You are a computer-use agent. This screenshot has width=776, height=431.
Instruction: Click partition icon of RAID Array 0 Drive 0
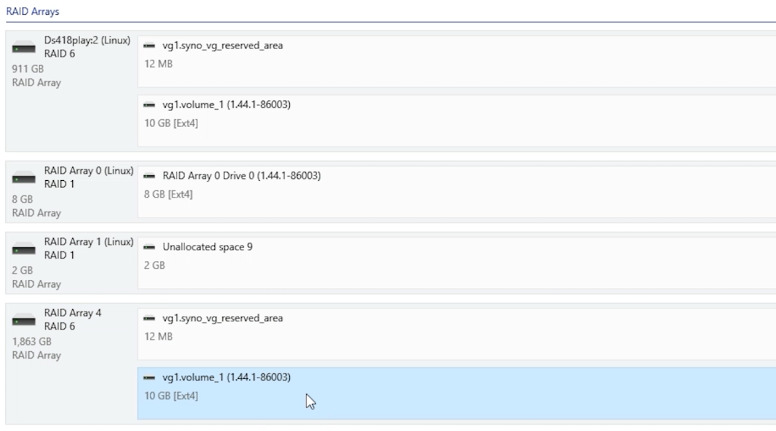149,176
